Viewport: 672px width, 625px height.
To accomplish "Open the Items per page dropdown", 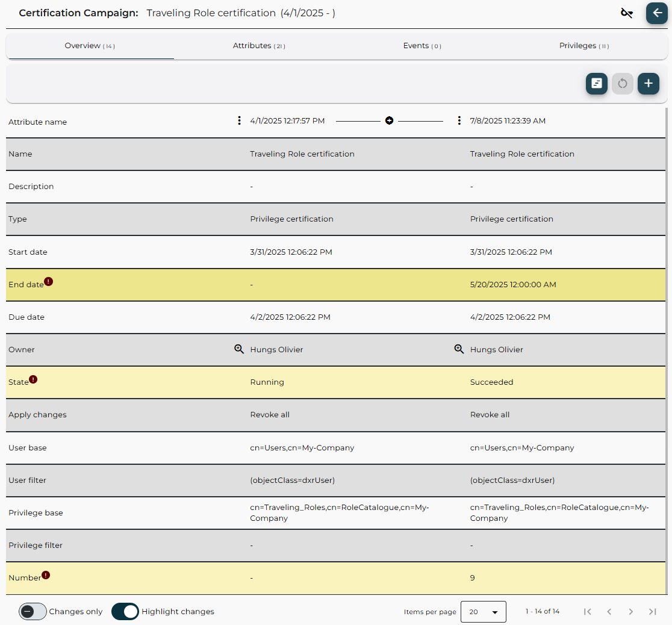I will pyautogui.click(x=483, y=612).
